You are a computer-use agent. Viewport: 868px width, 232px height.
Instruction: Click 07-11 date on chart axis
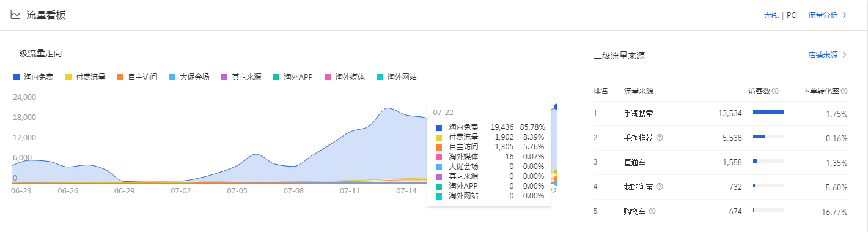click(350, 191)
